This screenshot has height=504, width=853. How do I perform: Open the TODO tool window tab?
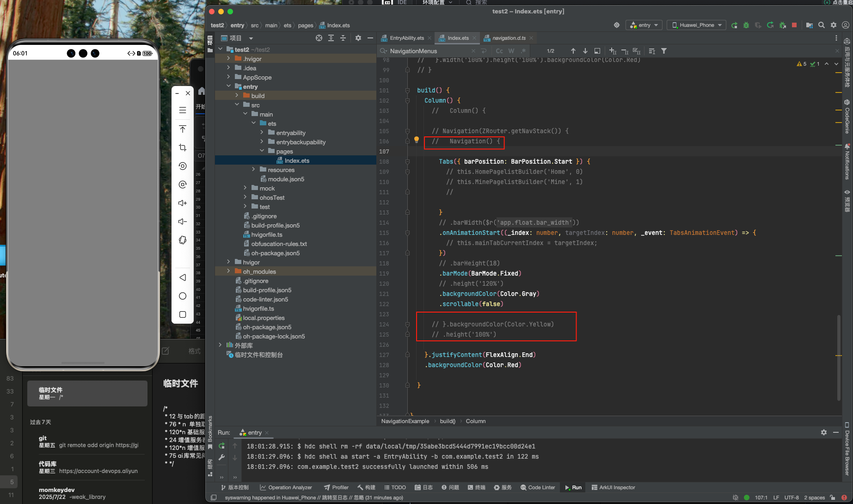(395, 487)
